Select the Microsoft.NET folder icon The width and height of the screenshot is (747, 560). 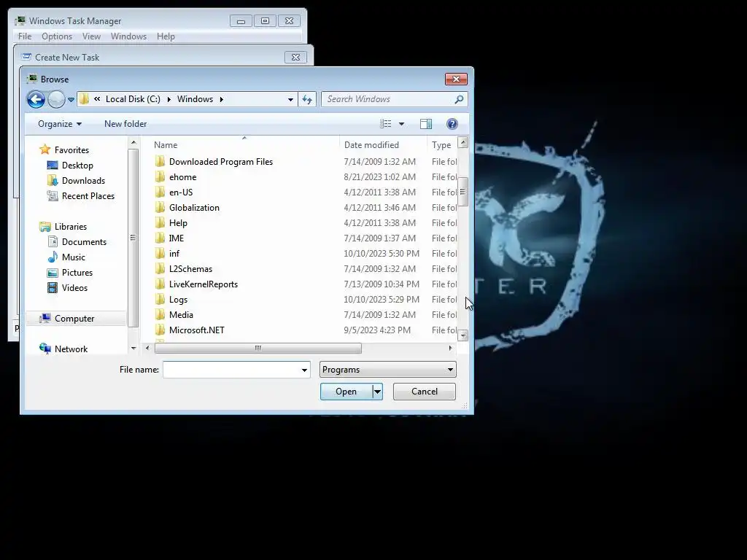(160, 330)
